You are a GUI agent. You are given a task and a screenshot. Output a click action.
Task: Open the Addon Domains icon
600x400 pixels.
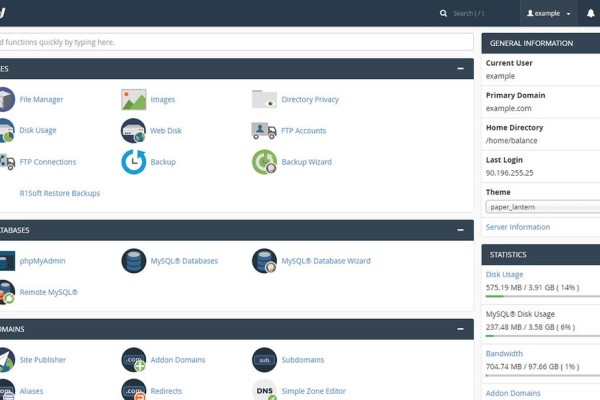click(x=134, y=360)
